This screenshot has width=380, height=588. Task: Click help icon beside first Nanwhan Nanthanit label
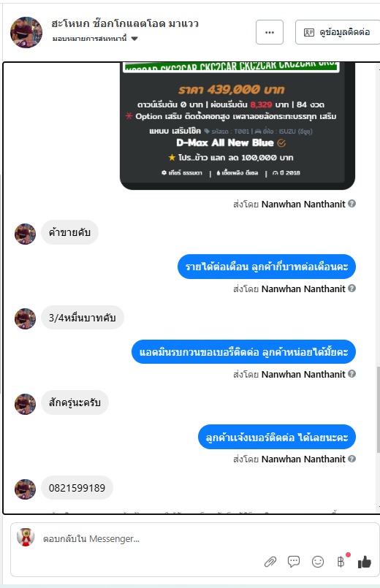point(352,204)
